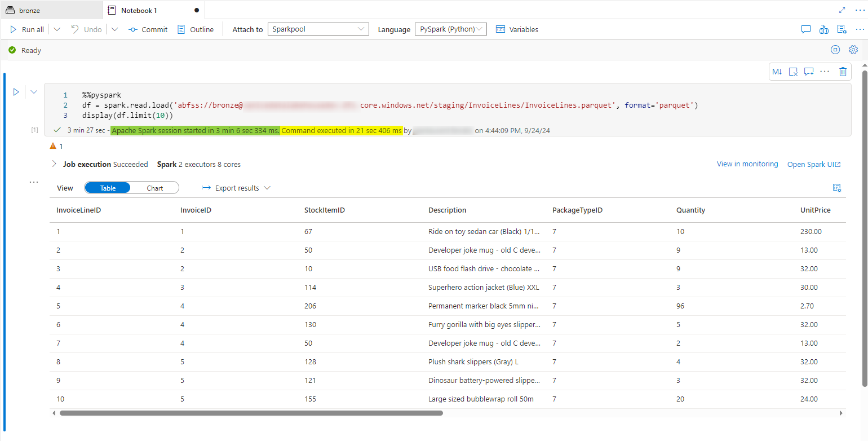Open the Spark UI link
Image resolution: width=868 pixels, height=441 pixels.
(814, 164)
